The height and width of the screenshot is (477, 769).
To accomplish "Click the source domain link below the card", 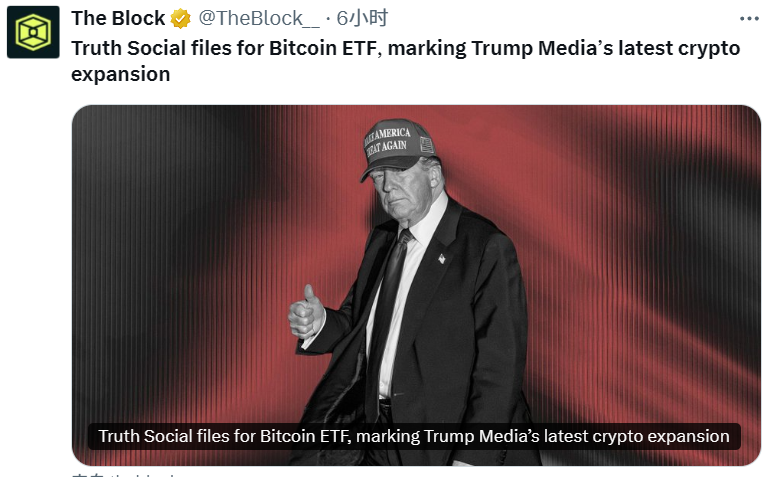I will tap(123, 475).
